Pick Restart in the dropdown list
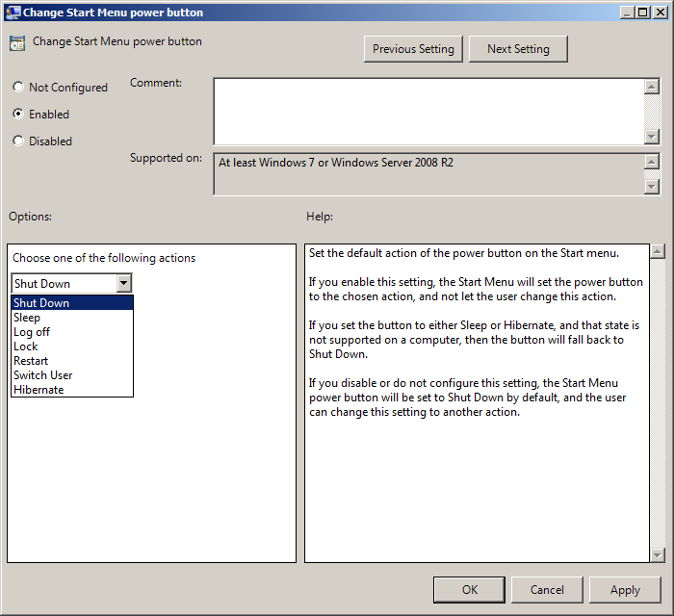Screen dimensions: 674x616 tap(31, 361)
